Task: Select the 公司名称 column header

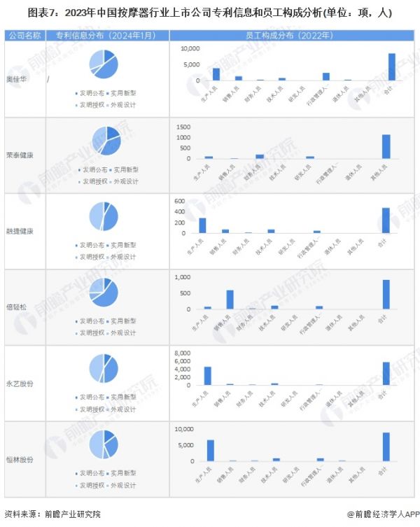Action: pyautogui.click(x=23, y=35)
